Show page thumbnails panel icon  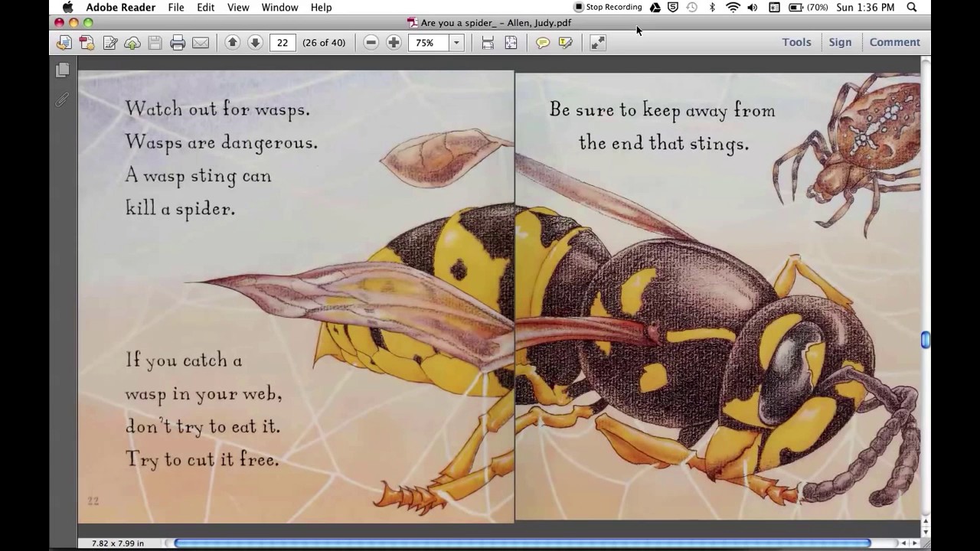tap(63, 70)
